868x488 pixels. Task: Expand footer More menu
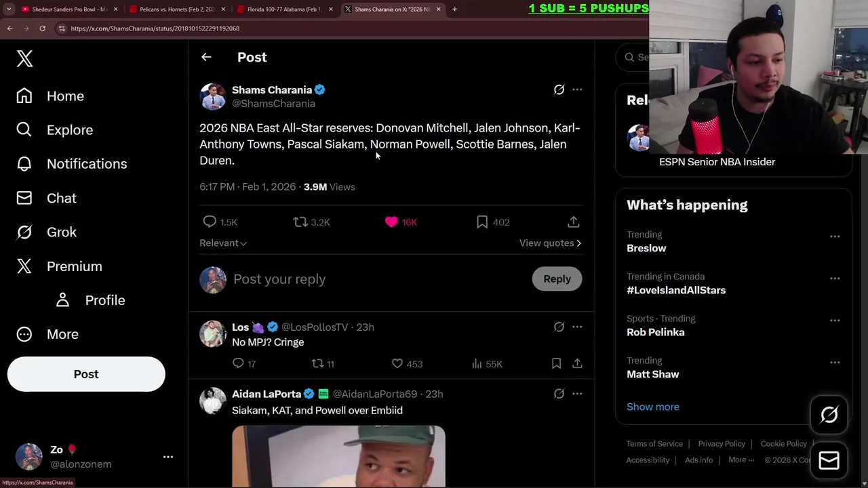[x=741, y=460]
